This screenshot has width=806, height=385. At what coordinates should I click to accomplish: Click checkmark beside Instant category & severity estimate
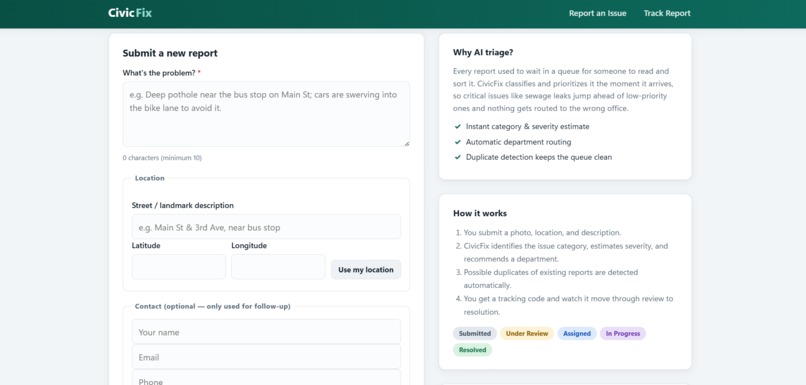coord(457,126)
